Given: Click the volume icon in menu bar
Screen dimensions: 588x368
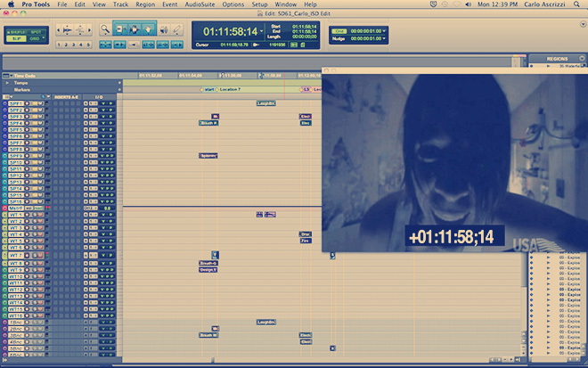Looking at the screenshot, I should pos(468,4).
